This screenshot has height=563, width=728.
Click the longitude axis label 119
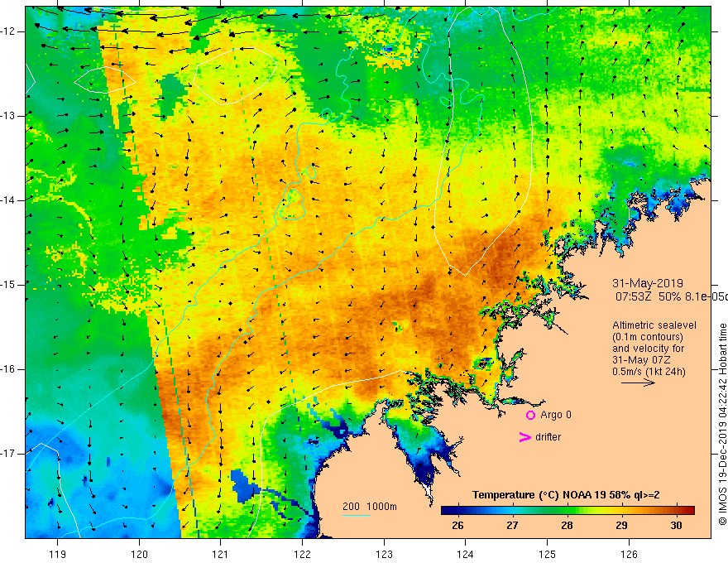(x=58, y=554)
